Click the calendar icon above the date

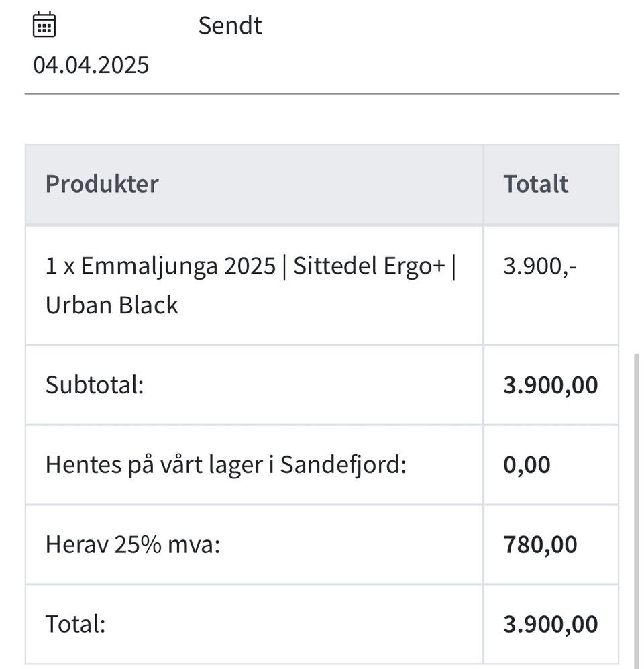44,25
